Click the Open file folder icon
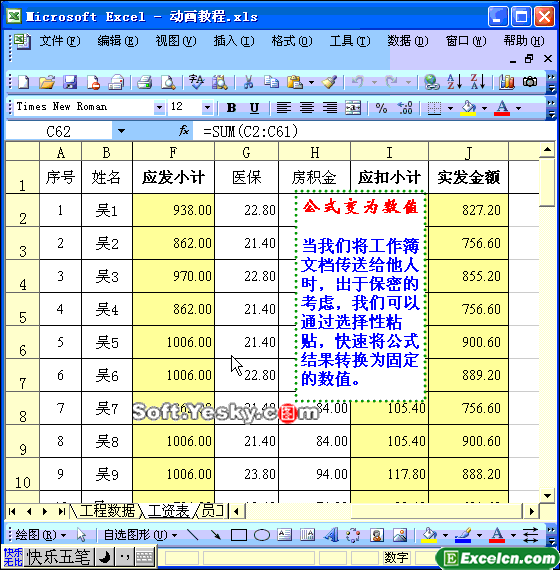The image size is (560, 570). (x=47, y=82)
